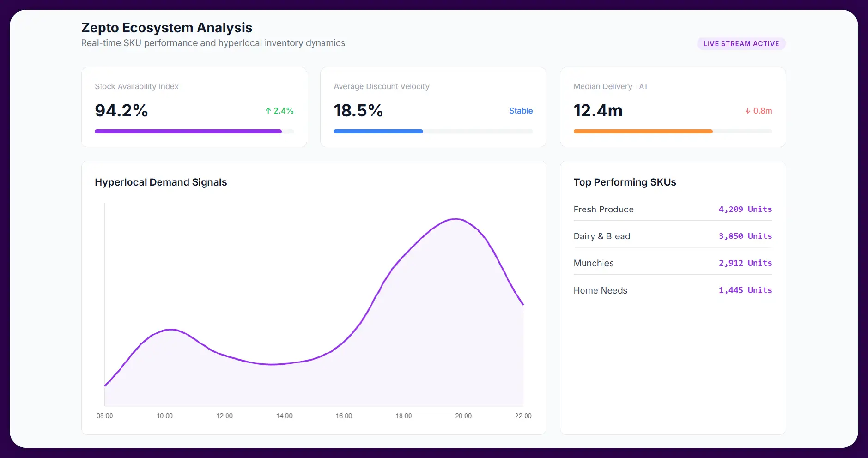Click the 16:00 label on chart axis

[x=344, y=416]
